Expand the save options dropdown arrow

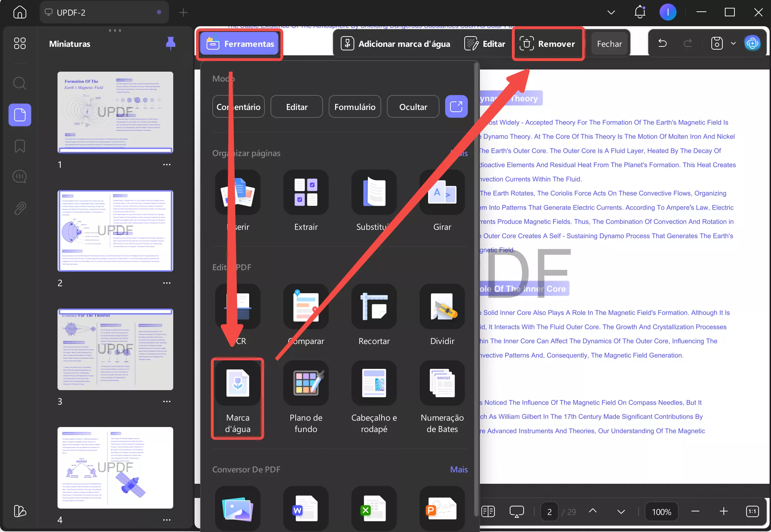click(733, 44)
